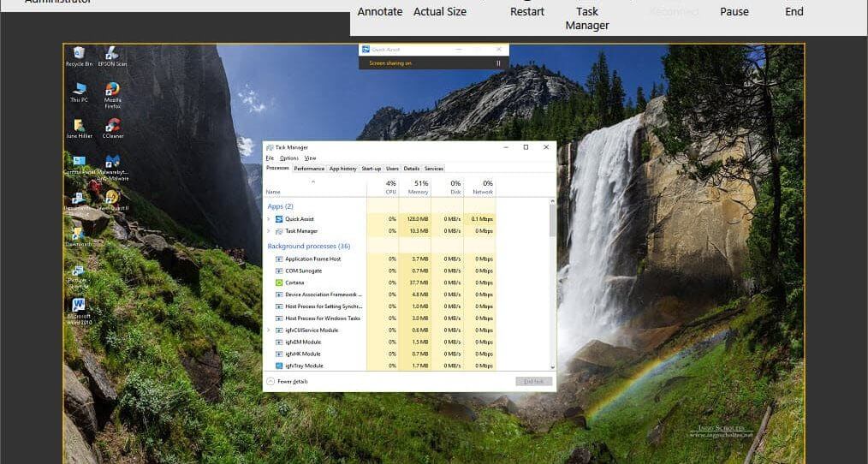Click the Pause button in Quick Assist toolbar

pos(734,12)
